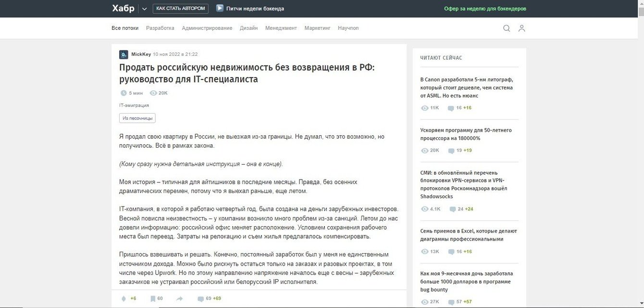644x308 pixels.
Task: Open the Хабр logo home link
Action: (x=123, y=8)
